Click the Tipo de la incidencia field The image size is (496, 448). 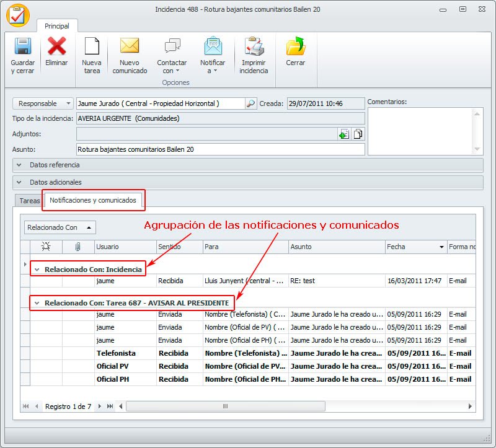point(221,118)
